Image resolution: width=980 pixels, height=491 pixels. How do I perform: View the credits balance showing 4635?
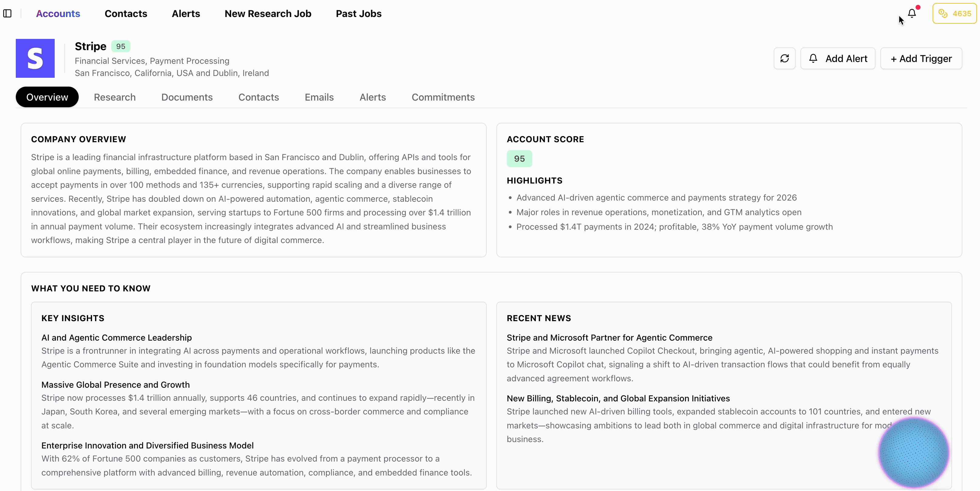(x=954, y=13)
